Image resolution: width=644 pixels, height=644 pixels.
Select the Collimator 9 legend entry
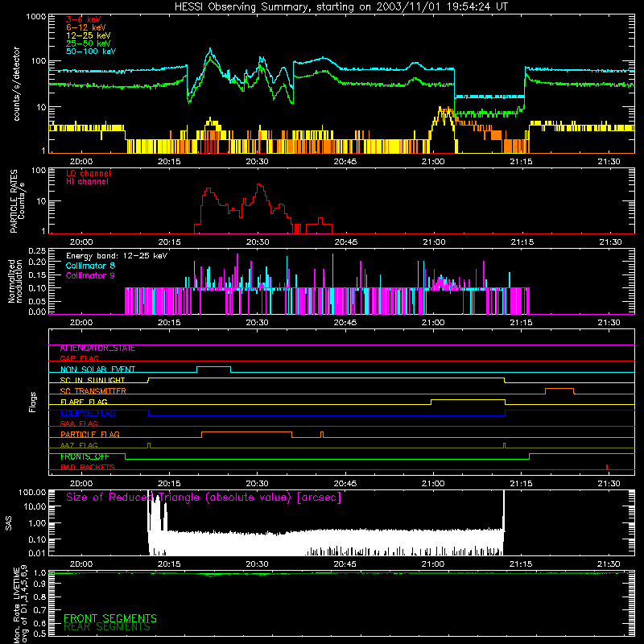(90, 275)
